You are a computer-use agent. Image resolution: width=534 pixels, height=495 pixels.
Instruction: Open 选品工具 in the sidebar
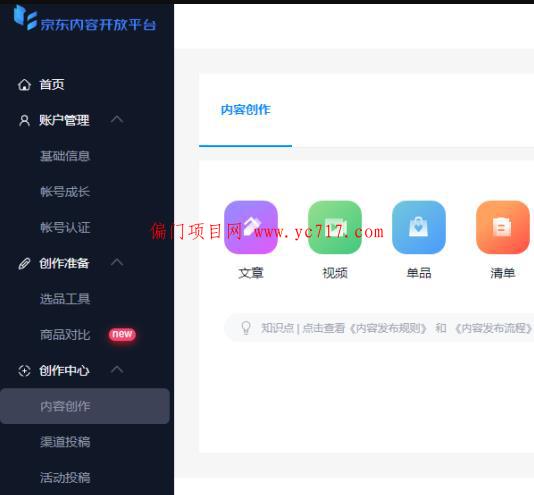pos(65,299)
